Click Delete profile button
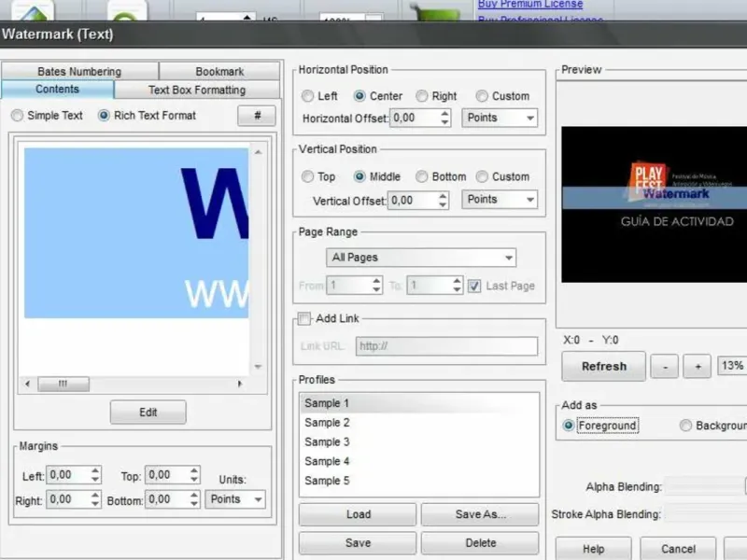 480,543
